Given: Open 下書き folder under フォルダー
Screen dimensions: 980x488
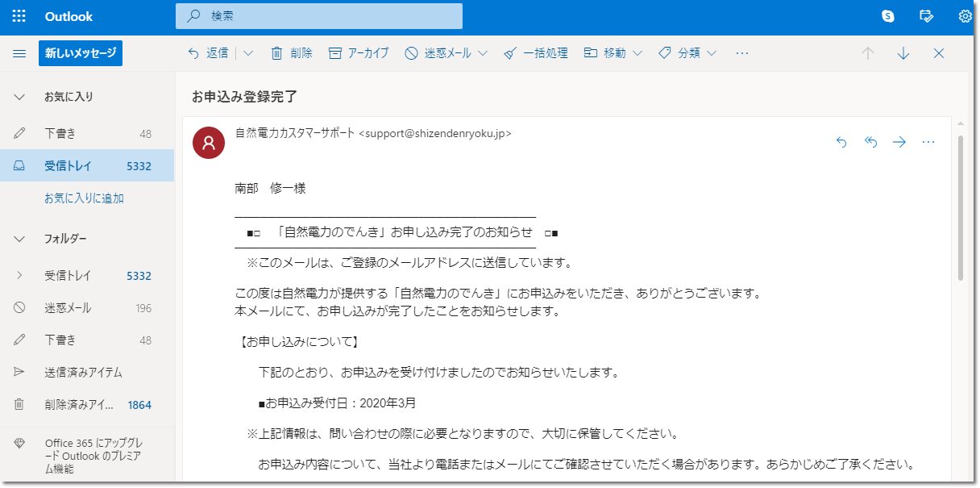Looking at the screenshot, I should pos(87,340).
